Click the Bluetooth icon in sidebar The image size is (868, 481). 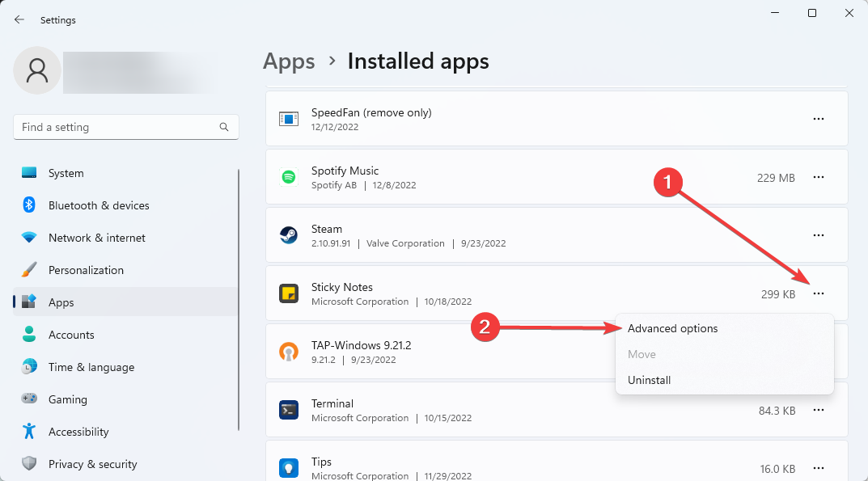pyautogui.click(x=29, y=205)
